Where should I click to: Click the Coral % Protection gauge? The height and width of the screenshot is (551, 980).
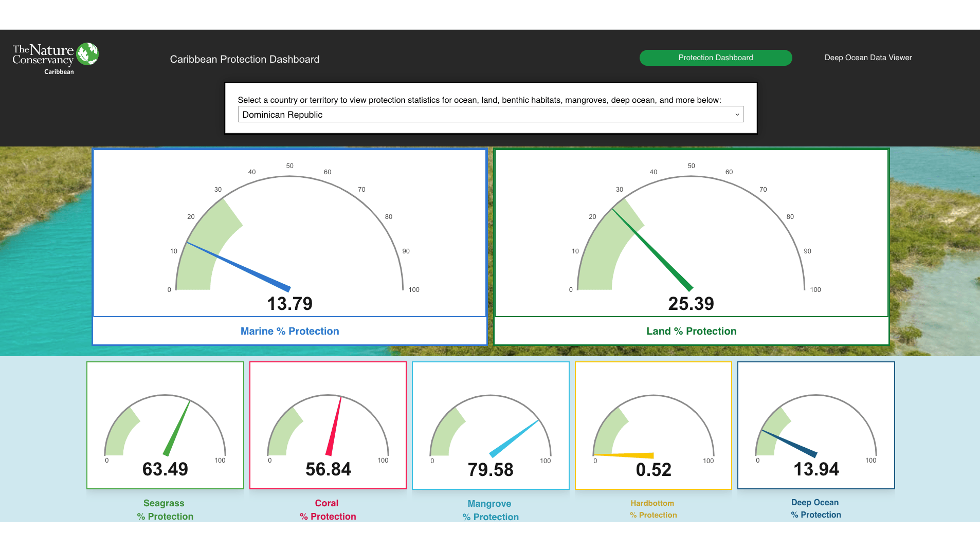click(328, 425)
